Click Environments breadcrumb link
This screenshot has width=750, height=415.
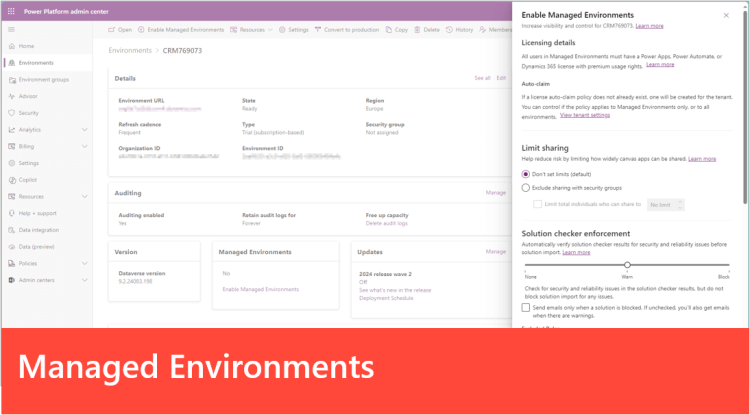tap(130, 51)
